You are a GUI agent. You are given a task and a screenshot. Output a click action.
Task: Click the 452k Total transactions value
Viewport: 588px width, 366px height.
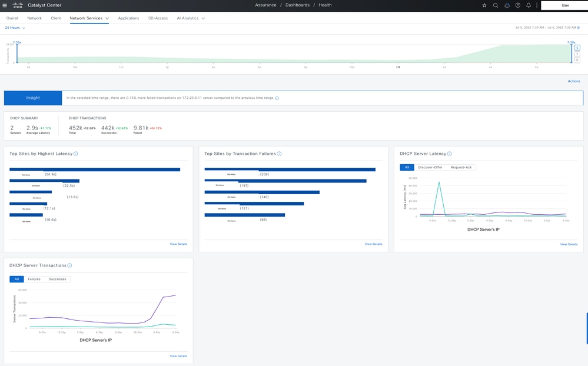[x=75, y=128]
